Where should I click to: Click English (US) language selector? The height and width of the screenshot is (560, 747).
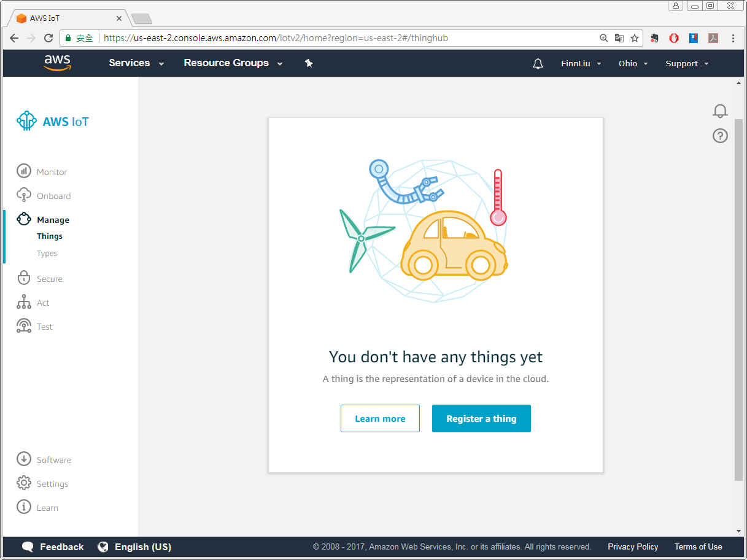tap(143, 546)
